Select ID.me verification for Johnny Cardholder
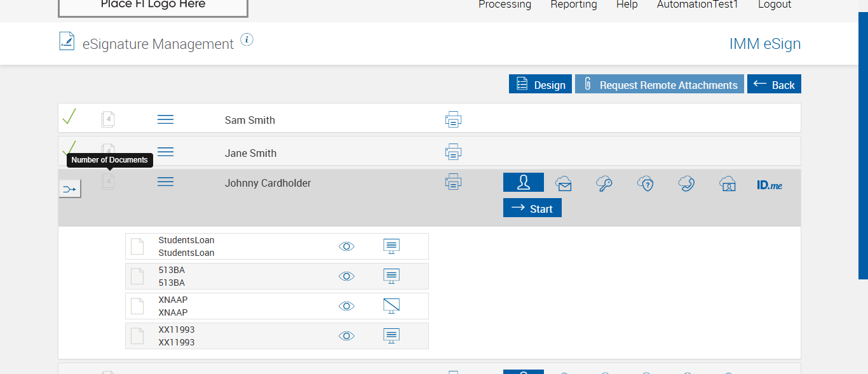This screenshot has height=374, width=868. (770, 185)
